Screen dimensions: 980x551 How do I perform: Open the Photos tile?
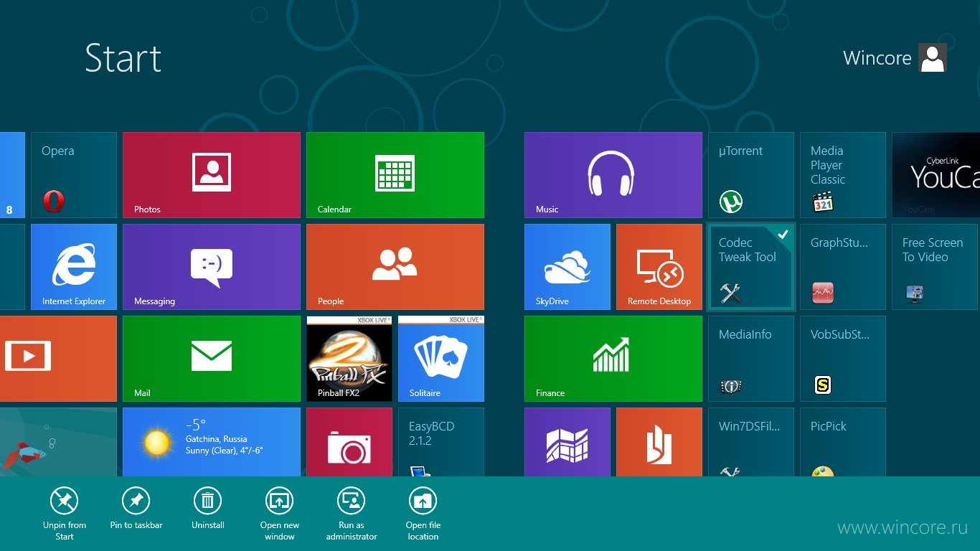(x=212, y=175)
